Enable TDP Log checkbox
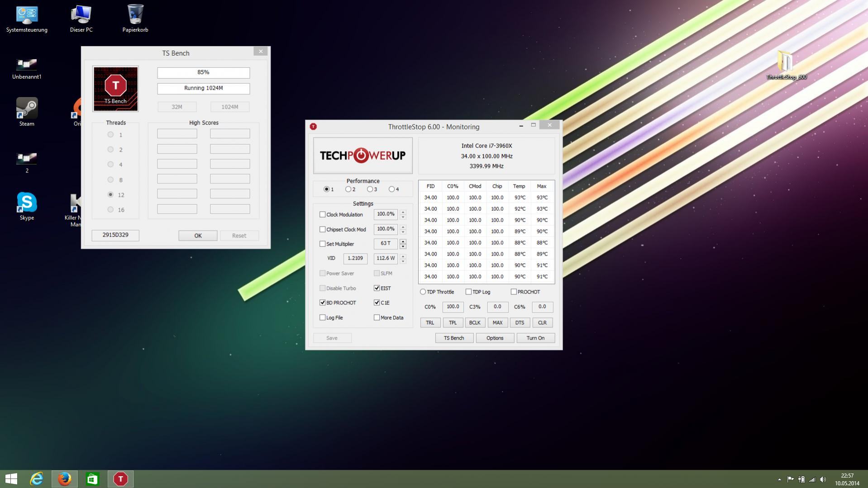Image resolution: width=868 pixels, height=488 pixels. point(469,292)
